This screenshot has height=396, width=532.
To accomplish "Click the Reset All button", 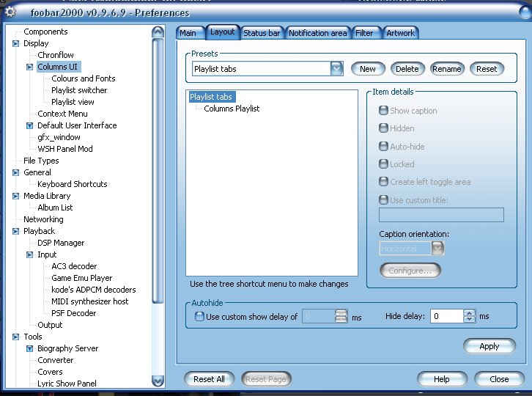I will (209, 379).
